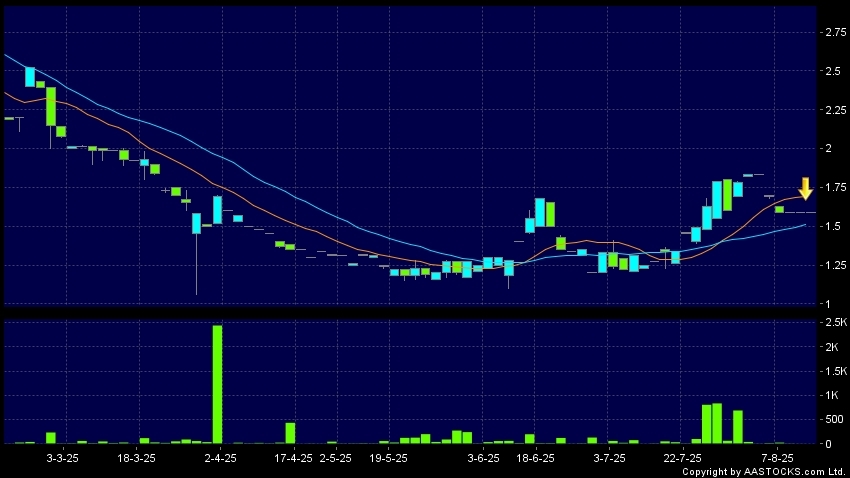Viewport: 850px width, 478px height.
Task: Click the 2.5K volume axis label
Action: click(x=836, y=322)
